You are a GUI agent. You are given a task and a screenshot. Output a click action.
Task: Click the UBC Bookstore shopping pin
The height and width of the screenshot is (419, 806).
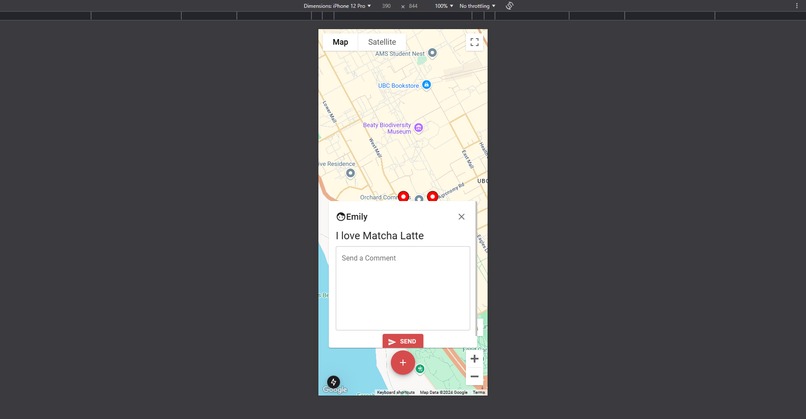coord(426,85)
